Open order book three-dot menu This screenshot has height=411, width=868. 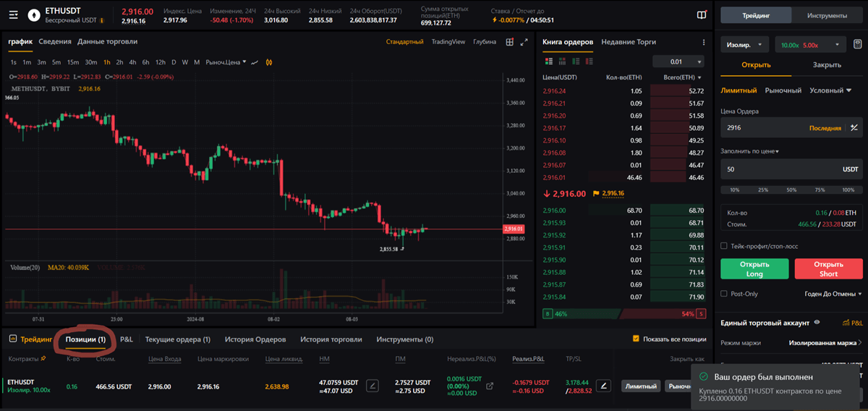(x=703, y=42)
